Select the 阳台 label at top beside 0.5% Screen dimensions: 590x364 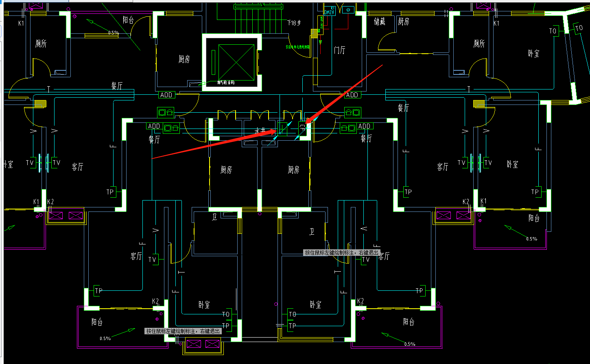(128, 20)
